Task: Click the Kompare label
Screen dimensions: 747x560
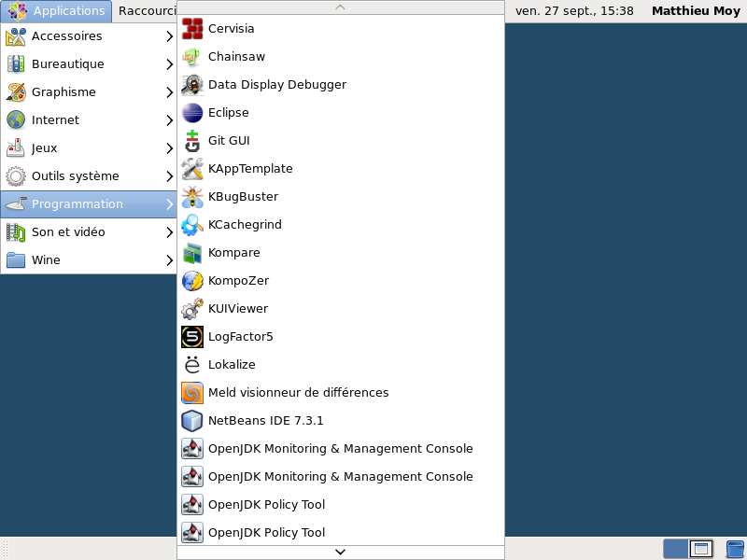Action: pyautogui.click(x=234, y=253)
